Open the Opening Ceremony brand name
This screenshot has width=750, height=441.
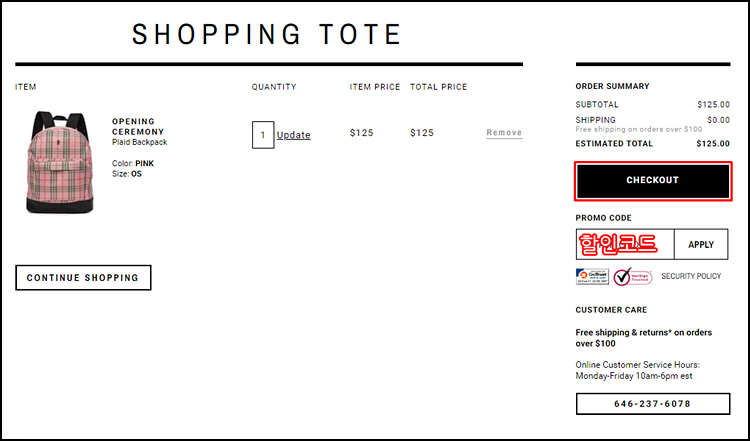coord(138,126)
